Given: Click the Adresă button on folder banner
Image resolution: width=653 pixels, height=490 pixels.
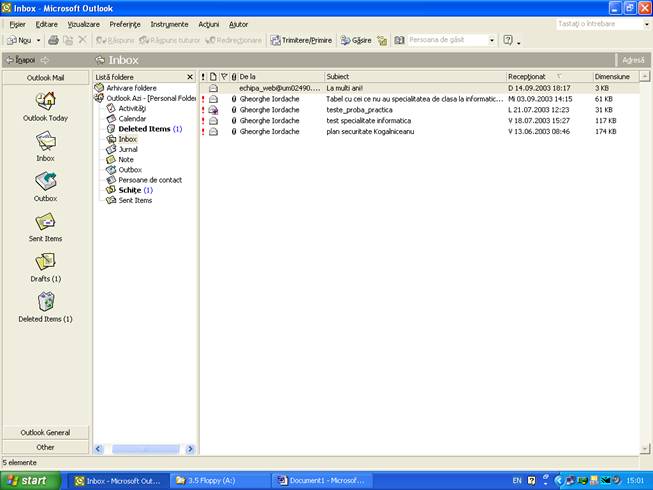Looking at the screenshot, I should 633,60.
